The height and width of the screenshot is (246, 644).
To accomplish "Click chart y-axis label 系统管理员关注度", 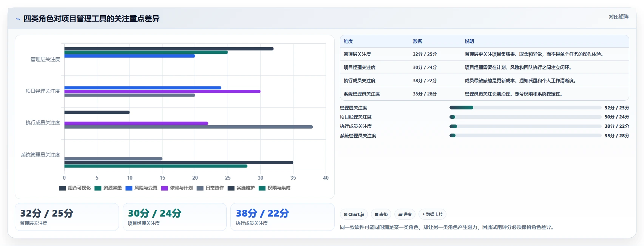I will click(40, 155).
